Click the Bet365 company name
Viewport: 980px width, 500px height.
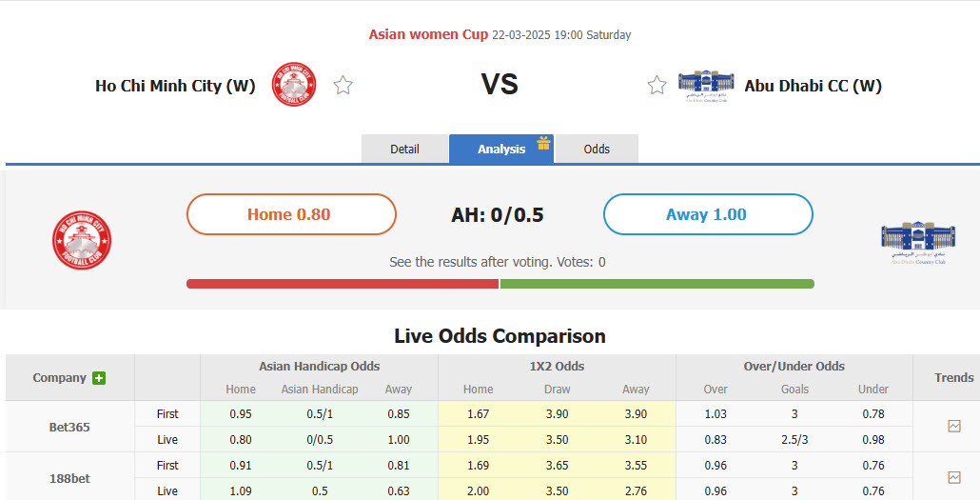click(69, 427)
